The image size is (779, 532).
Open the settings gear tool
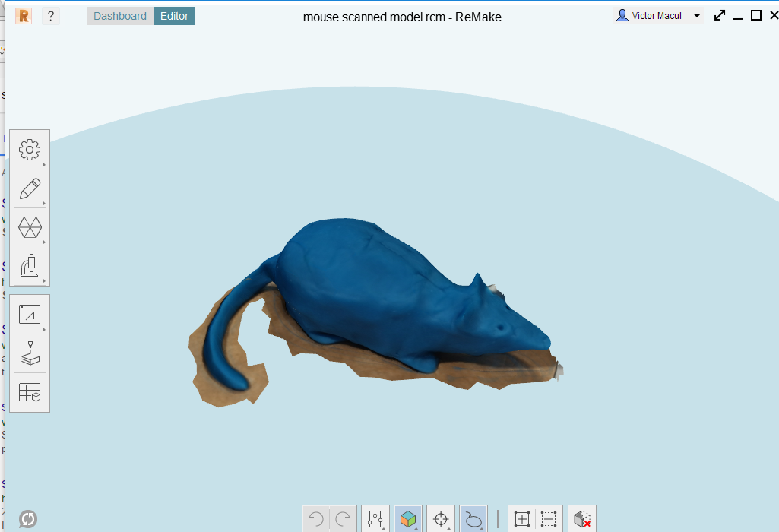click(30, 150)
